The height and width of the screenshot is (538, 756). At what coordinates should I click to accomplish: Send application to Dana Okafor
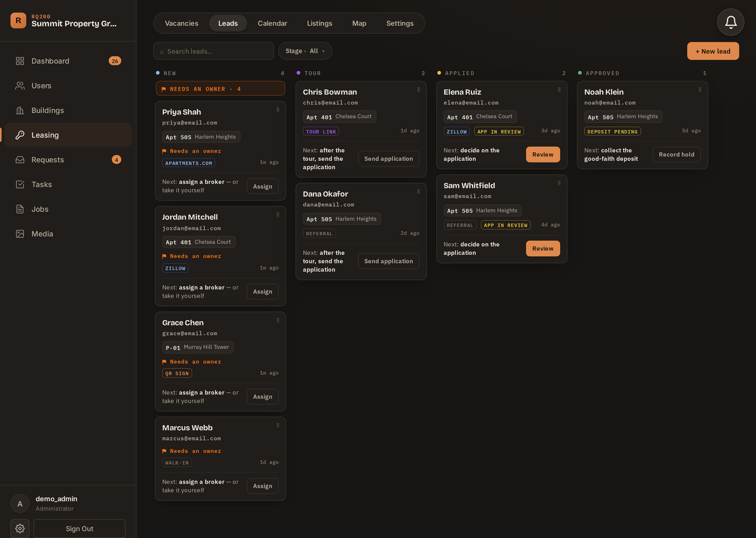388,261
